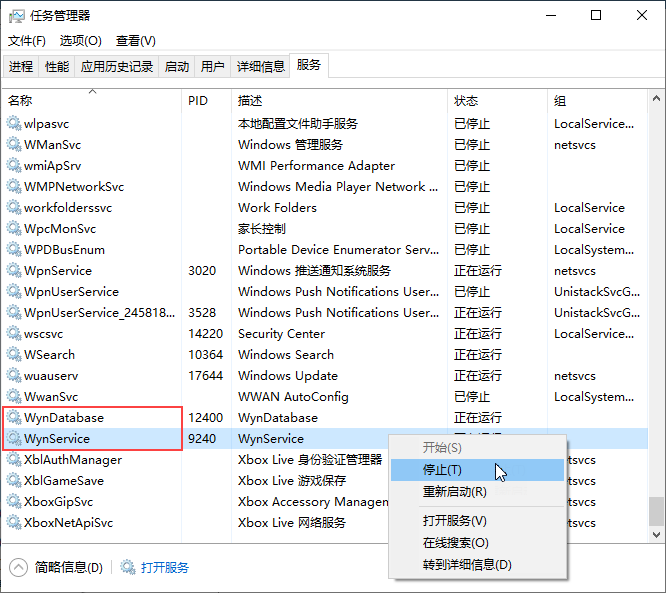
Task: Open the 文件(F) menu
Action: (x=27, y=41)
